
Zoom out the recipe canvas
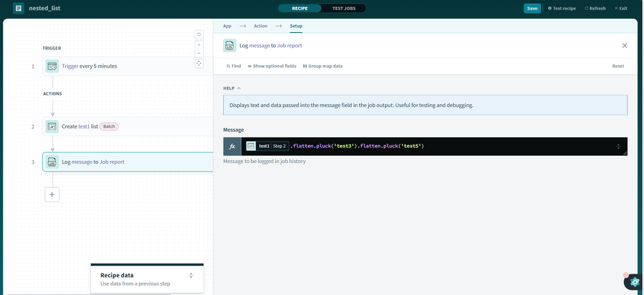pyautogui.click(x=199, y=53)
